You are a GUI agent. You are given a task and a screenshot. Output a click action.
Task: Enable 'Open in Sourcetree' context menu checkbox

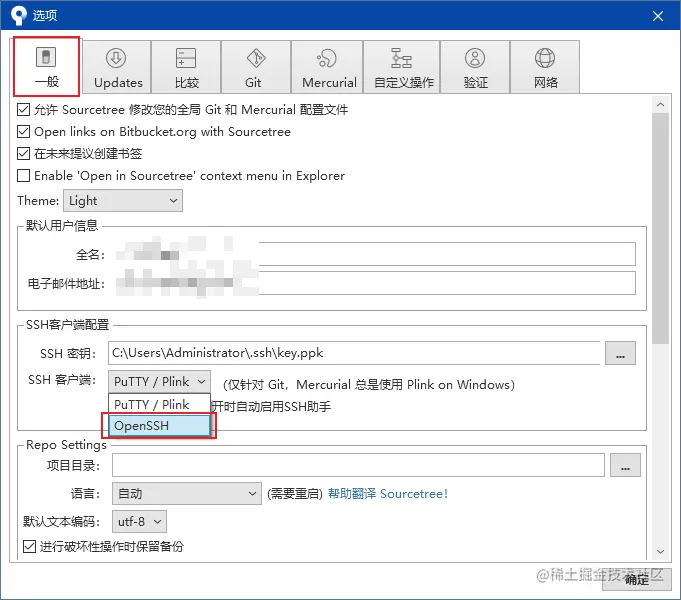point(23,176)
